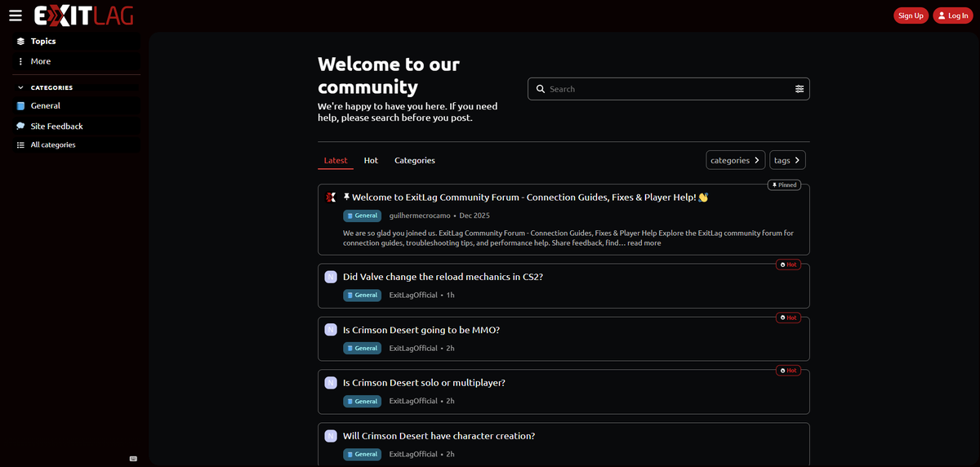
Task: Click Hot badge on solo or multiplayer topic
Action: click(788, 371)
